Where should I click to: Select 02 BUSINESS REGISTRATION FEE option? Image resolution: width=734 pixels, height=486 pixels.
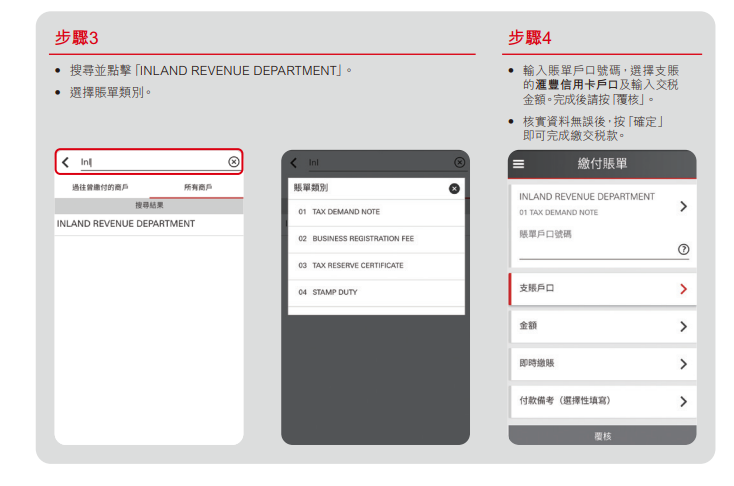[355, 239]
